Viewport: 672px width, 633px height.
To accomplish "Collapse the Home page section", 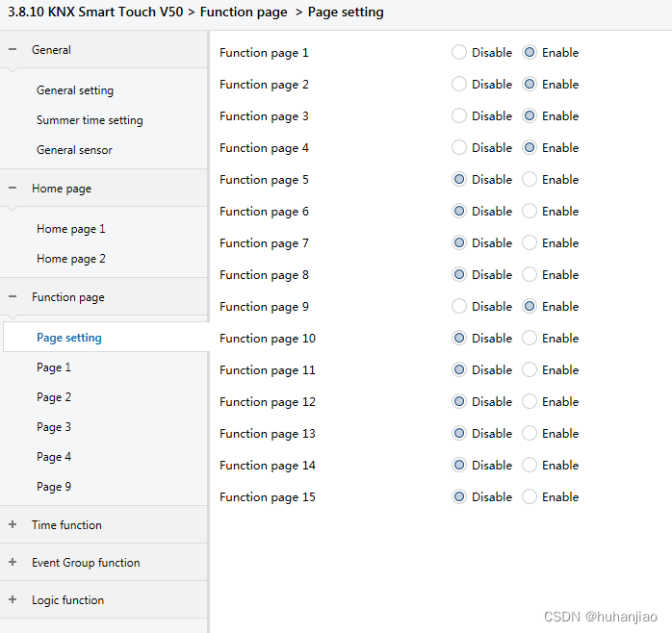I will point(13,189).
